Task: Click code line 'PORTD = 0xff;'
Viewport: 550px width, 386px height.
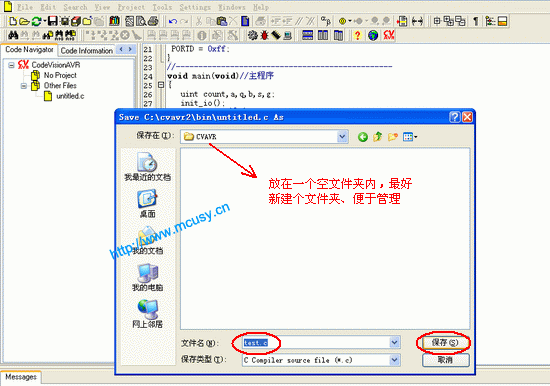Action: tap(200, 49)
